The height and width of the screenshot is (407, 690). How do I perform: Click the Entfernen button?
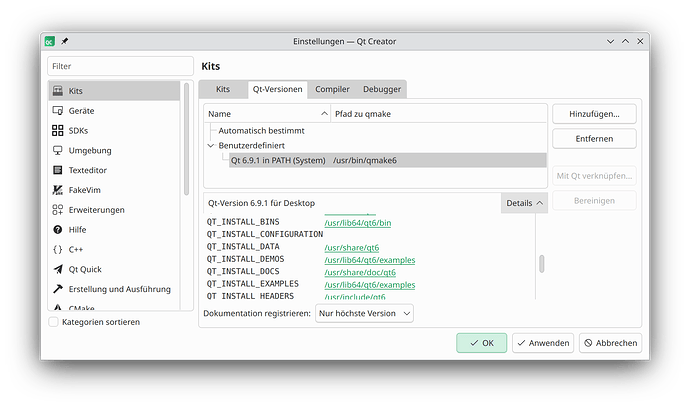[x=594, y=139]
